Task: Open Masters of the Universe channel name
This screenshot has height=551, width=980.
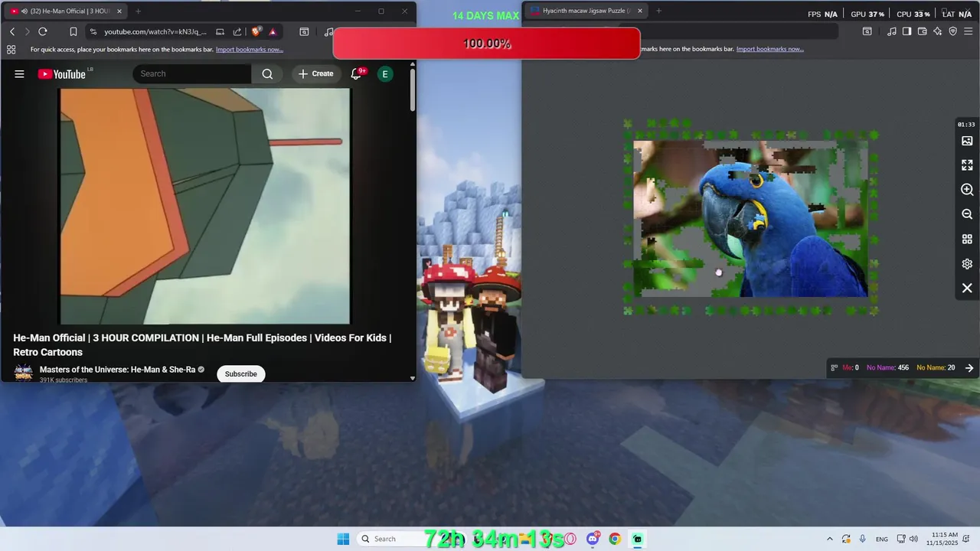Action: (x=117, y=370)
